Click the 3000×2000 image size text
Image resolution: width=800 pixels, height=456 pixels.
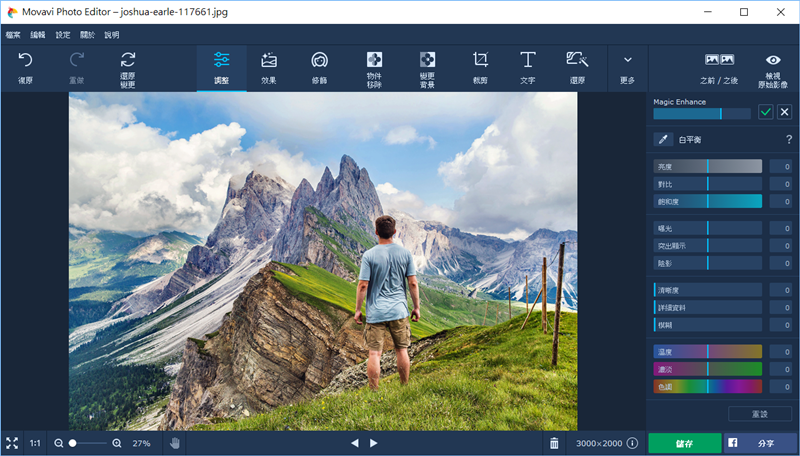click(599, 443)
